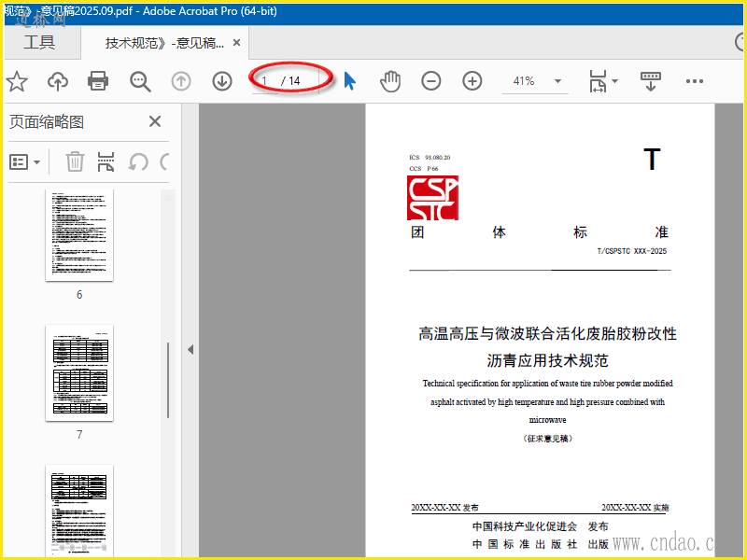
Task: Open the more tools ellipsis menu
Action: [694, 81]
